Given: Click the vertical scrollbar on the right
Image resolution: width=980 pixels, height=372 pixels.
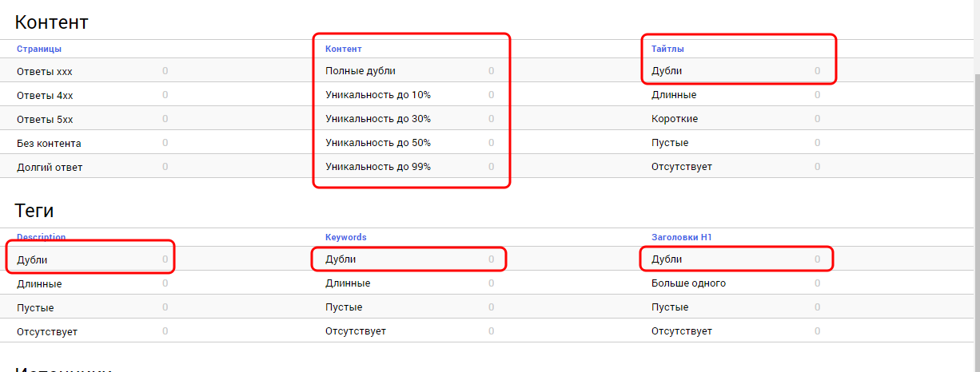Looking at the screenshot, I should pos(976,200).
